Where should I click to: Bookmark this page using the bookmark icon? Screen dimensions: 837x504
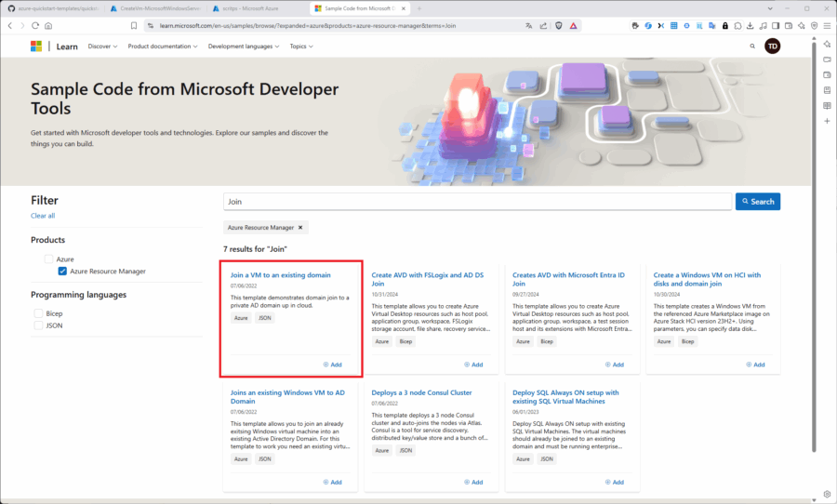click(x=134, y=26)
